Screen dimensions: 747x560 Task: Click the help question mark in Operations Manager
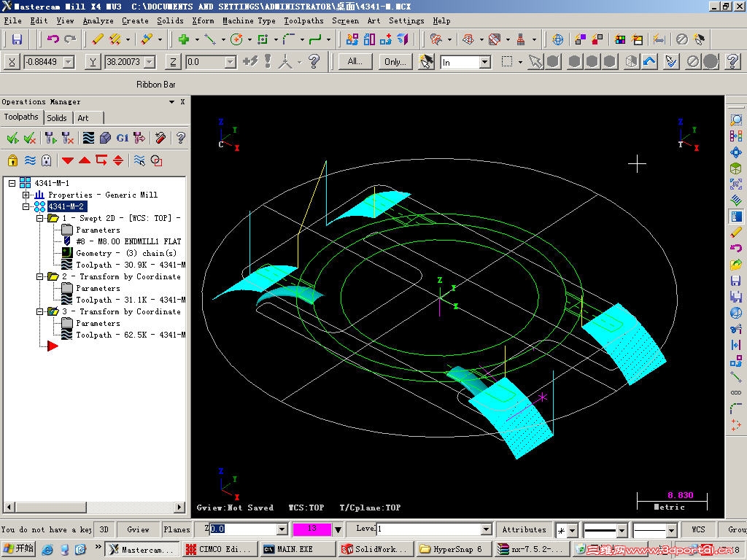coord(180,138)
